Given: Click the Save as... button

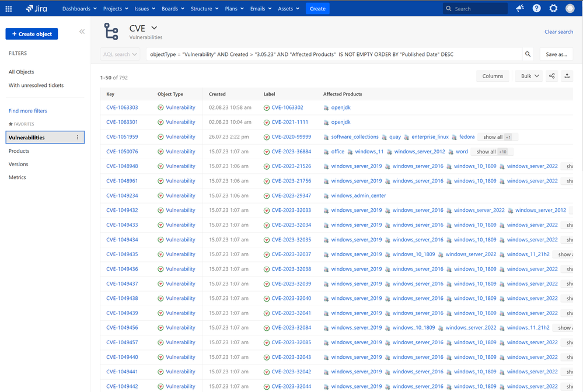Looking at the screenshot, I should click(x=556, y=54).
